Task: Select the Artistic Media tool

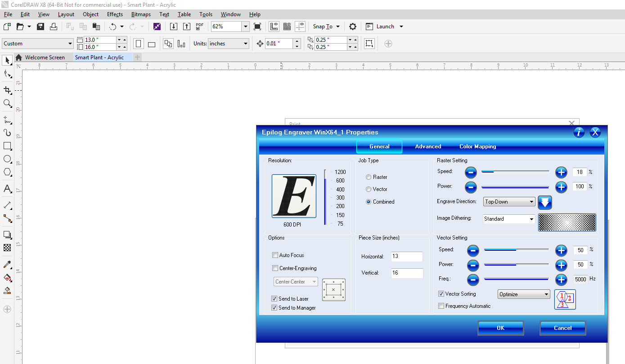Action: [x=7, y=133]
